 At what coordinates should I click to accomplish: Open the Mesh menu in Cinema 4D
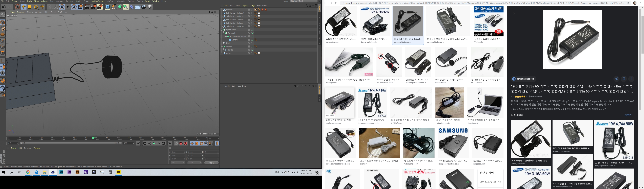click(x=36, y=1)
